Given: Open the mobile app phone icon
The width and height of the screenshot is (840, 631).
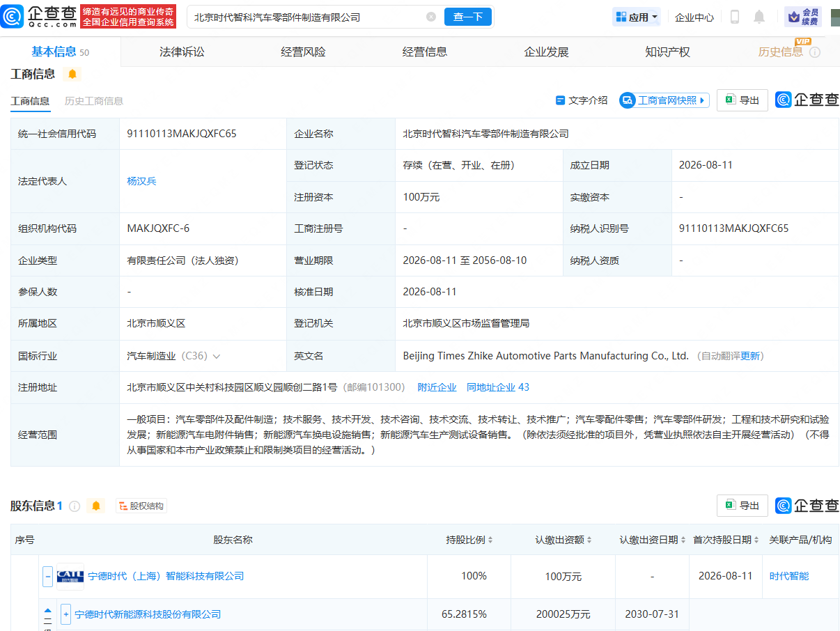Looking at the screenshot, I should (734, 17).
